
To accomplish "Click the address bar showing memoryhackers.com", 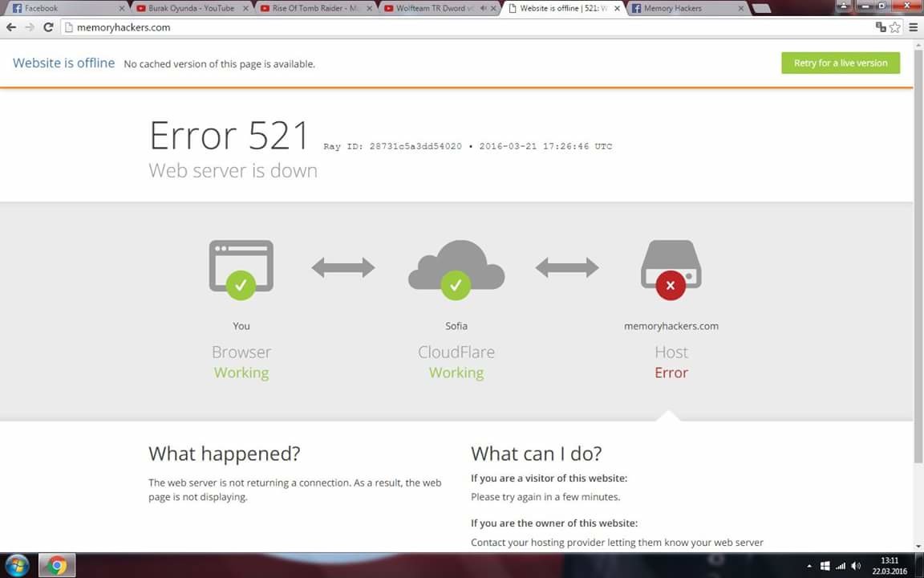I will pos(465,27).
